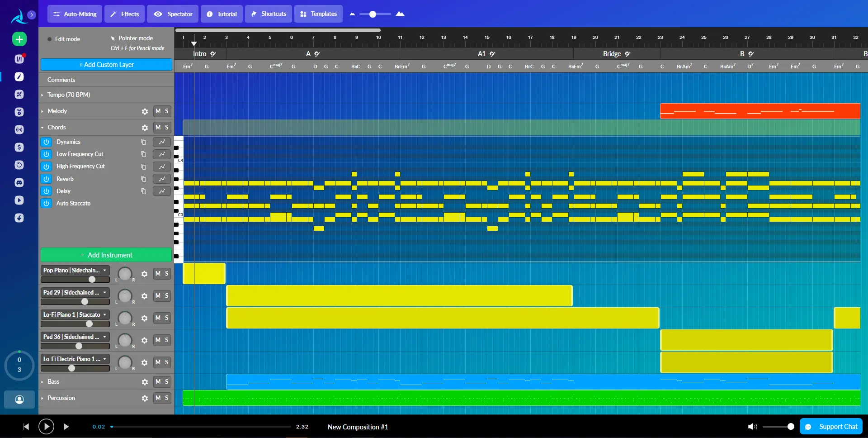This screenshot has height=438, width=868.
Task: Mute the Bass track
Action: (x=158, y=382)
